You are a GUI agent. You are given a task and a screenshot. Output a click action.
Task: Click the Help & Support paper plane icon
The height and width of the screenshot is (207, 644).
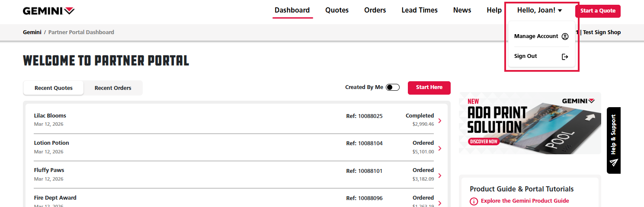click(614, 162)
